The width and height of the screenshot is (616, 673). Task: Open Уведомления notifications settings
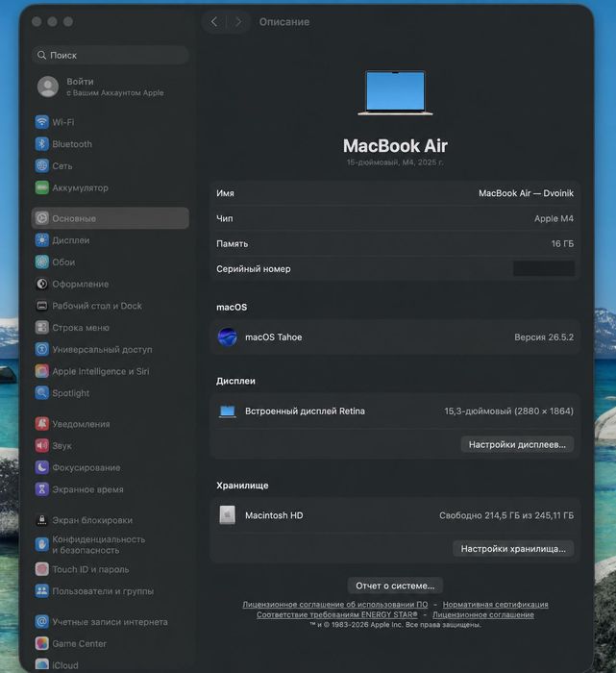[111, 424]
